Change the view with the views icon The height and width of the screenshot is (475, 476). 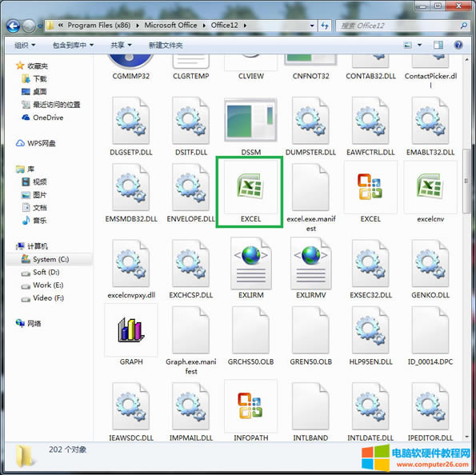pyautogui.click(x=408, y=46)
